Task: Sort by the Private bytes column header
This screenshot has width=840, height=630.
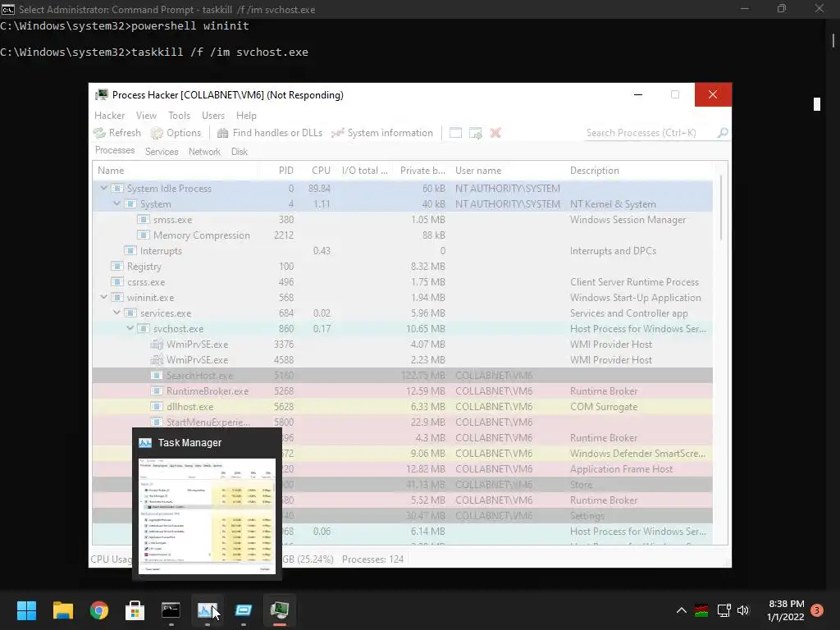Action: pyautogui.click(x=422, y=171)
